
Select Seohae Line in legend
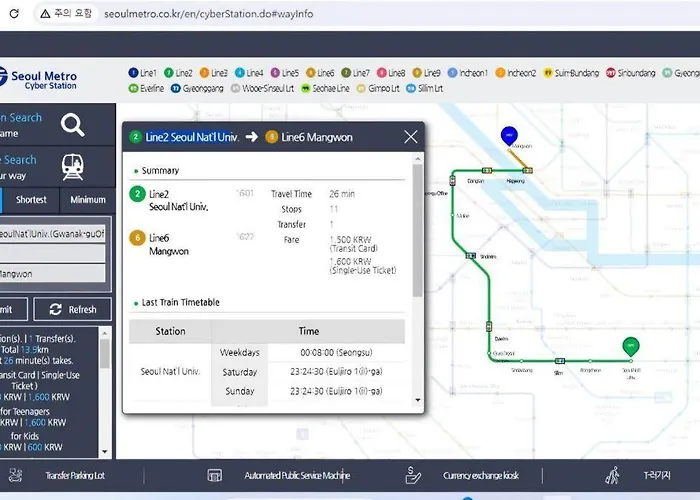[325, 88]
